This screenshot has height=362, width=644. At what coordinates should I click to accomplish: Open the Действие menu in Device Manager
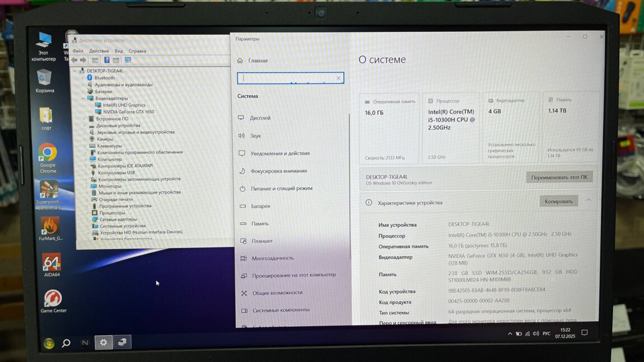click(x=99, y=51)
